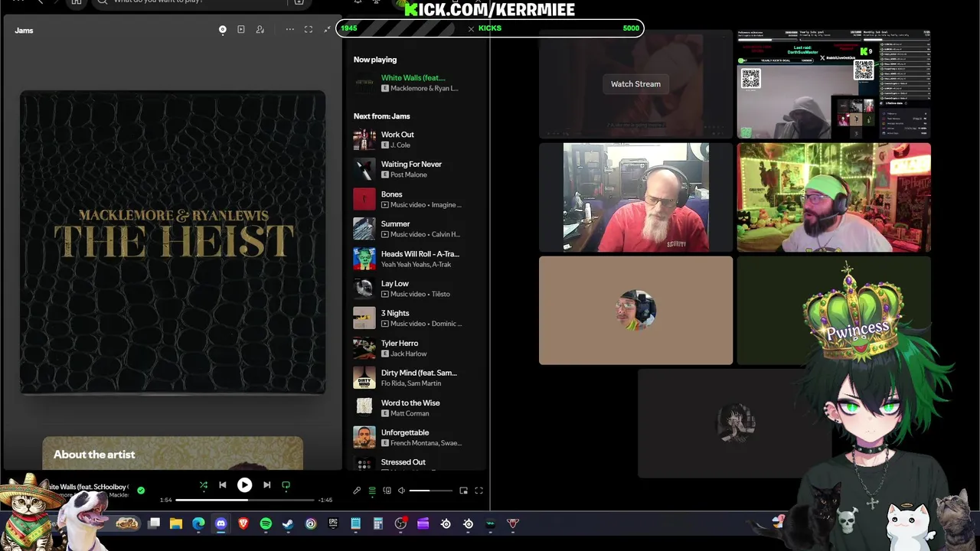This screenshot has height=551, width=980.
Task: Open the Post Malone artist link
Action: coord(409,174)
